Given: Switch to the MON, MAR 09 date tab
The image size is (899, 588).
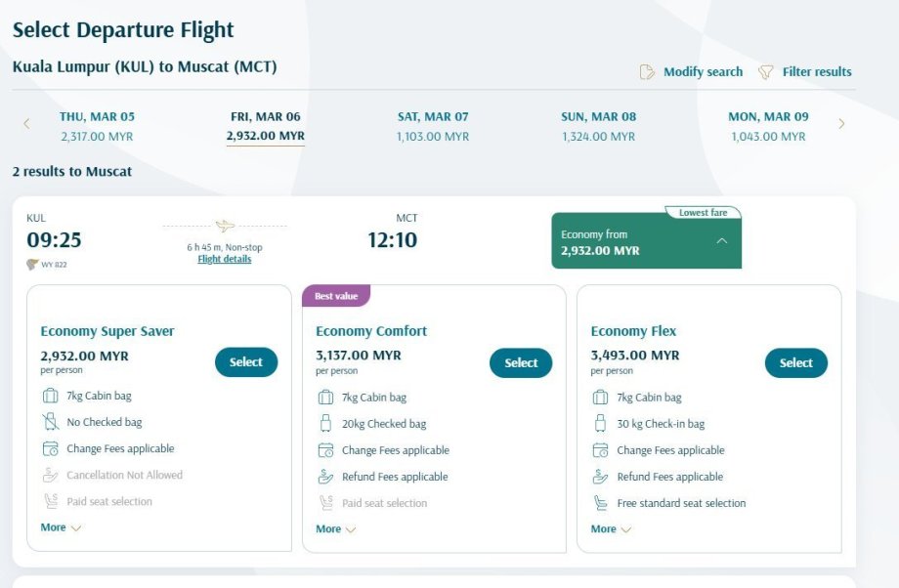Looking at the screenshot, I should [x=768, y=126].
